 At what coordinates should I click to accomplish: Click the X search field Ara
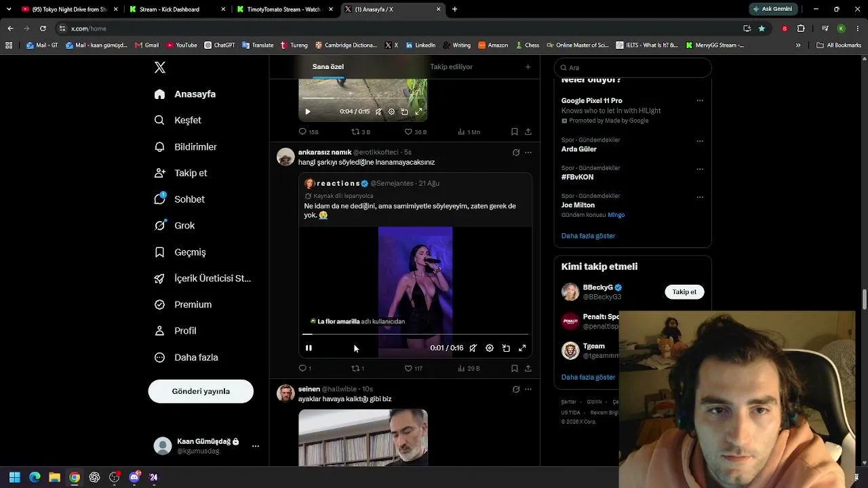(633, 68)
